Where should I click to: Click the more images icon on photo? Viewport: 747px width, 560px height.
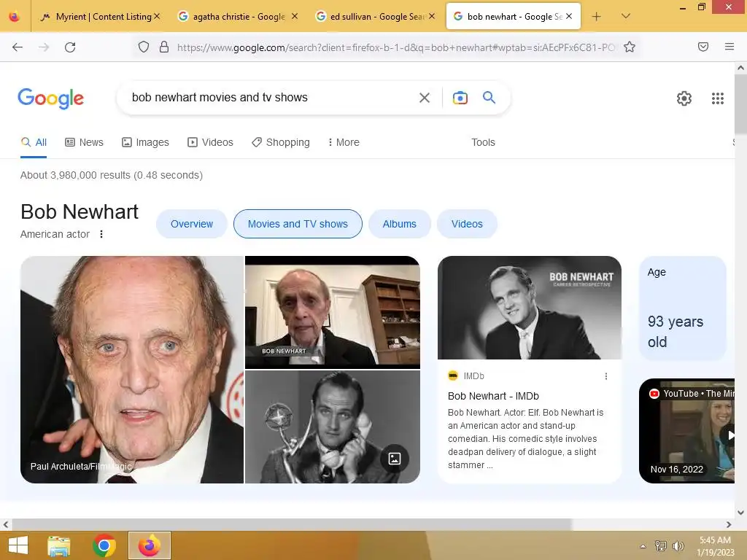click(x=395, y=459)
